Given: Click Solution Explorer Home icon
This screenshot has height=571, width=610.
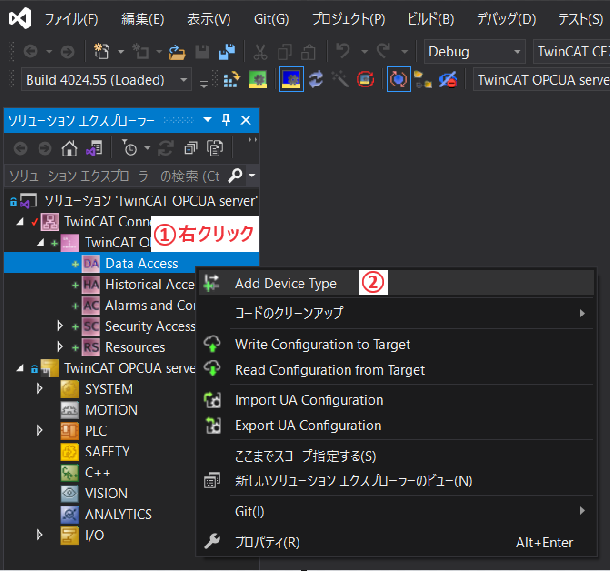Looking at the screenshot, I should tap(69, 148).
